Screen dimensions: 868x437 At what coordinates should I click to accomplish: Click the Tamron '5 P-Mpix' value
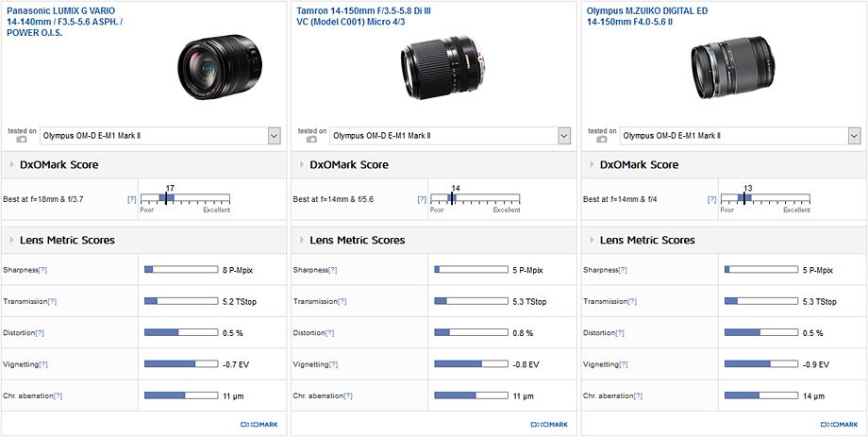click(x=527, y=270)
